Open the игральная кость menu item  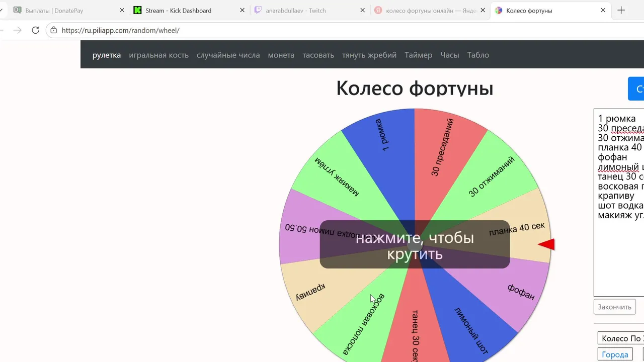pos(158,55)
